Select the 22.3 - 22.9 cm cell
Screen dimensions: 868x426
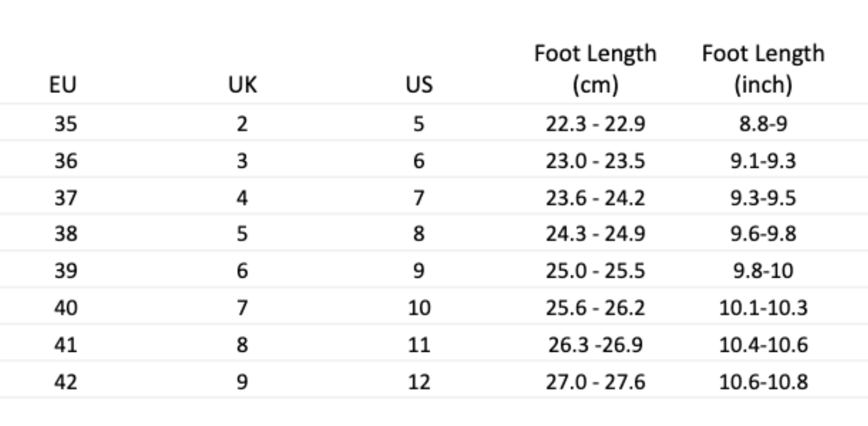(x=595, y=123)
